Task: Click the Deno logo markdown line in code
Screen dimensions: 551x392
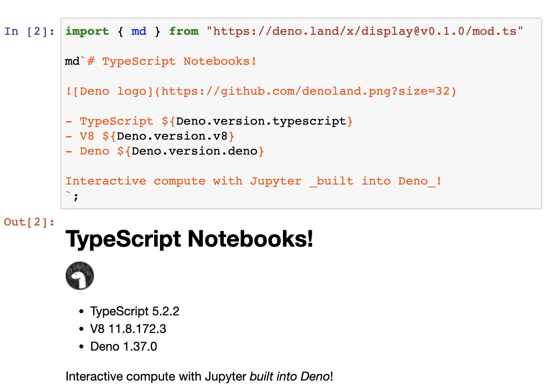Action: [261, 91]
